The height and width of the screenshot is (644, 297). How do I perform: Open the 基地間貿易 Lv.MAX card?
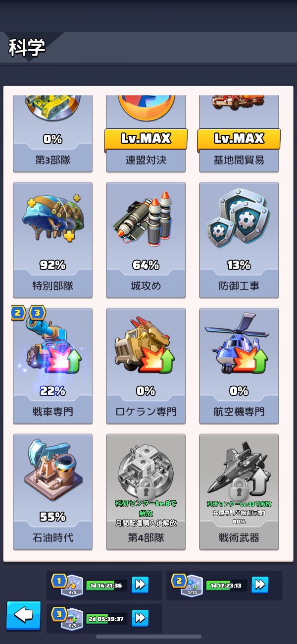pos(239,134)
